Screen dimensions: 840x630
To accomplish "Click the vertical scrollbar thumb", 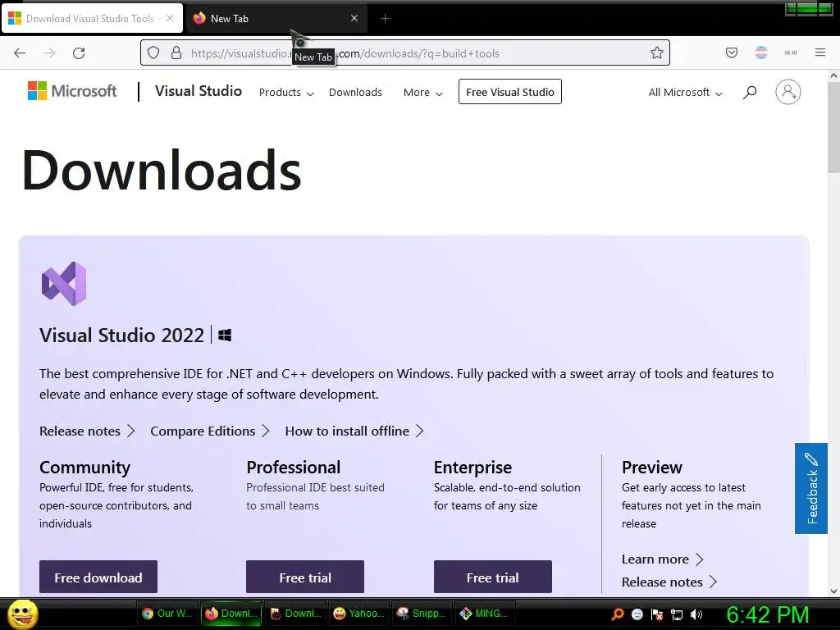I will 833,127.
